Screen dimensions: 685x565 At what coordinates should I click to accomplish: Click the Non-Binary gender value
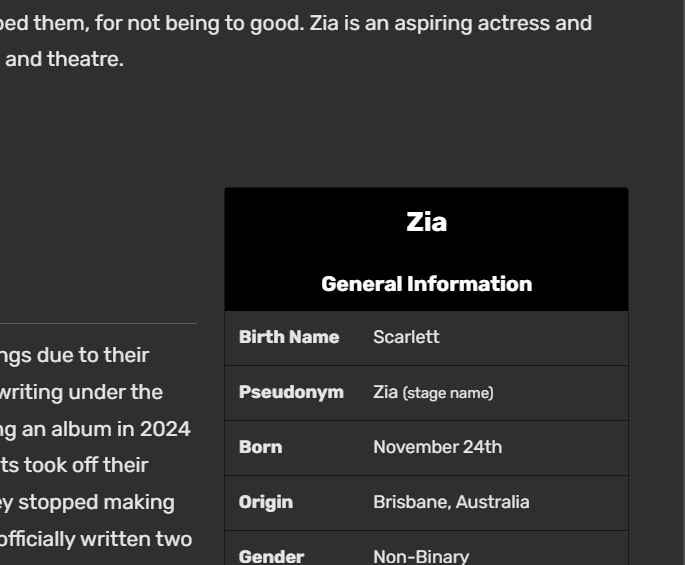pos(421,555)
